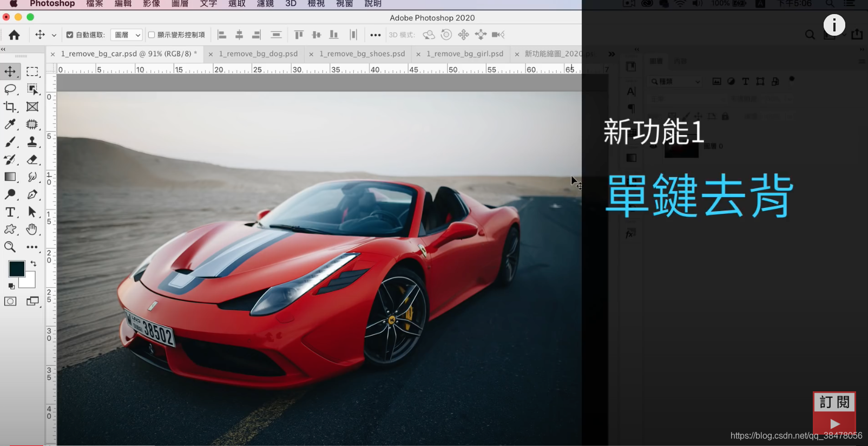Collapse the toolbox panel double arrow
Viewport: 868px width, 446px height.
click(3, 49)
